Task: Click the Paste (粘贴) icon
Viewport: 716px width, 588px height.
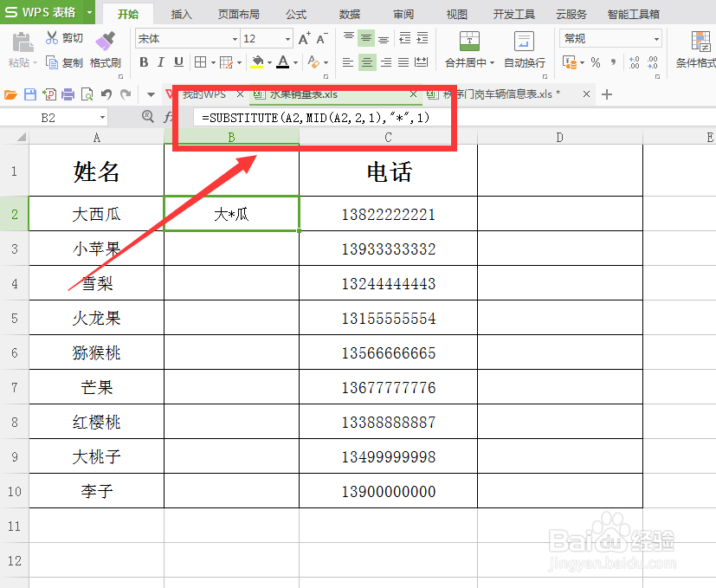Action: [x=22, y=43]
